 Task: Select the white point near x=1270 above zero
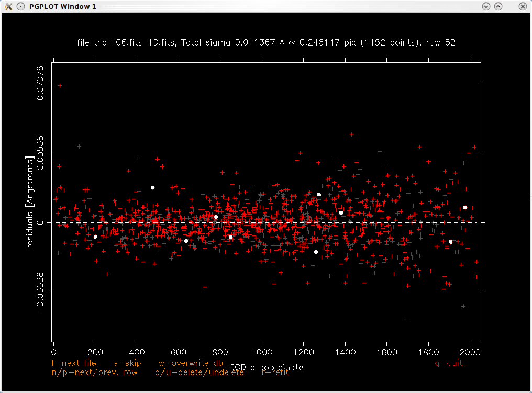[x=319, y=195]
